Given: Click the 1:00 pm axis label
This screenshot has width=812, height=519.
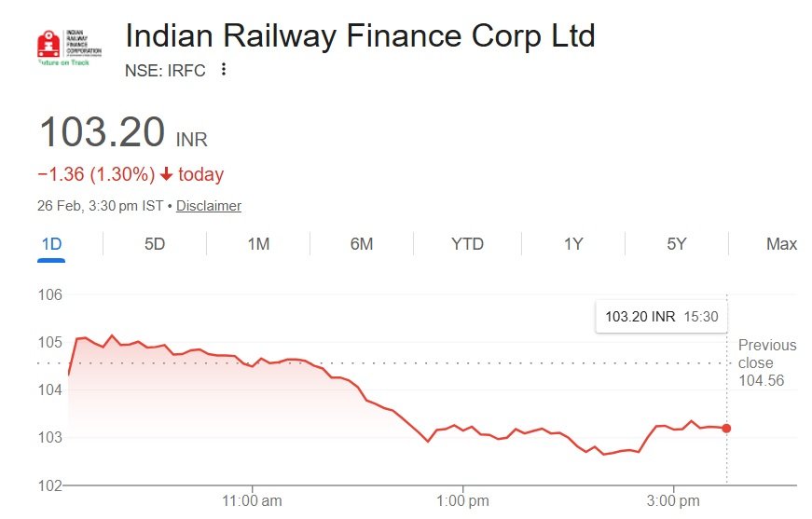Looking at the screenshot, I should point(463,501).
